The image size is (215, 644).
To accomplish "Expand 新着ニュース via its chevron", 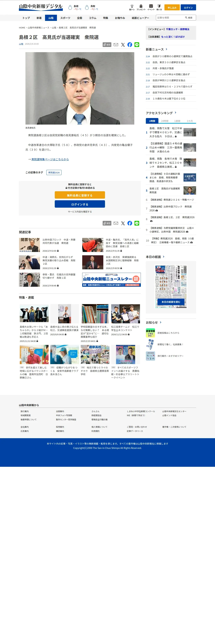I will pyautogui.click(x=166, y=49).
